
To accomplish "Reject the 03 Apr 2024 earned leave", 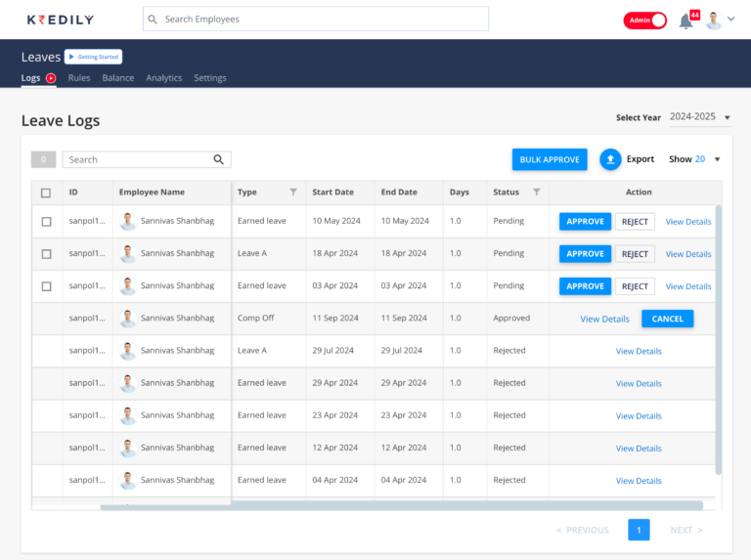I will [x=635, y=286].
